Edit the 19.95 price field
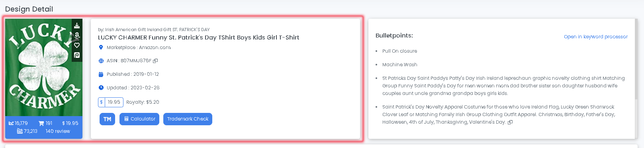The height and width of the screenshot is (148, 644). (x=114, y=102)
